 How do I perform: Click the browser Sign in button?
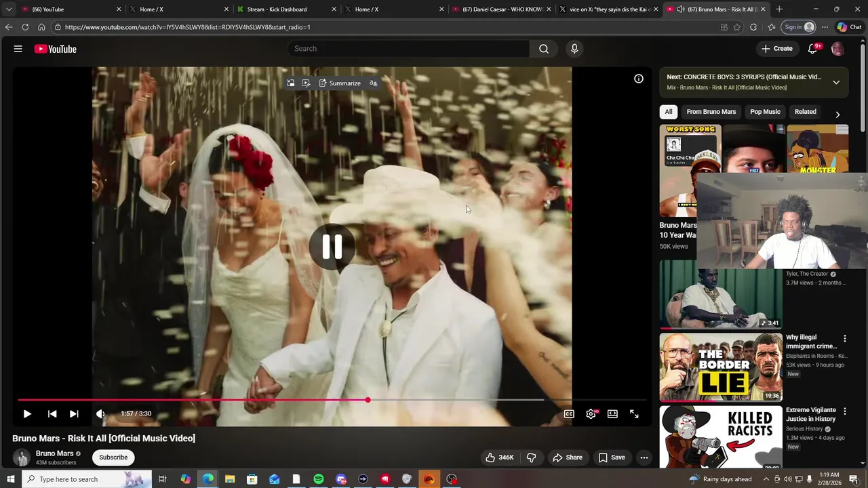pos(799,27)
